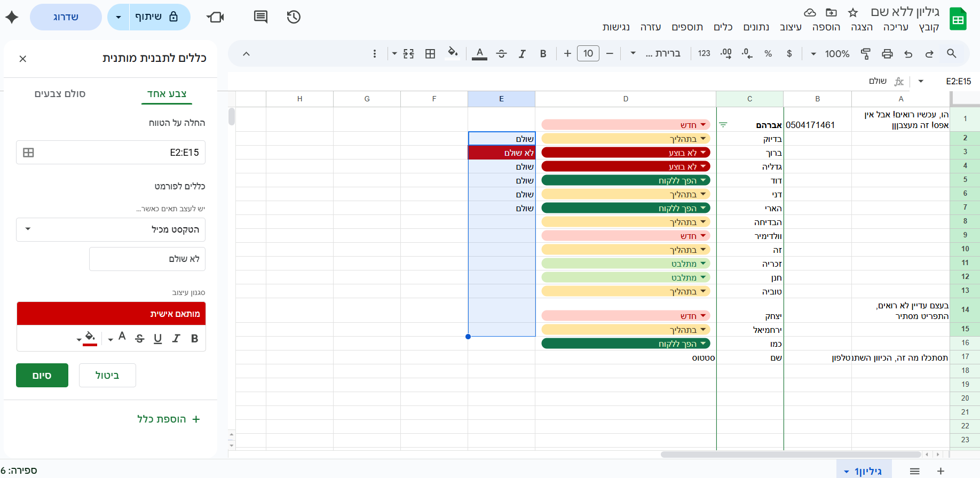Screen dimensions: 980x478
Task: Star the untitled spreadsheet
Action: [x=853, y=12]
